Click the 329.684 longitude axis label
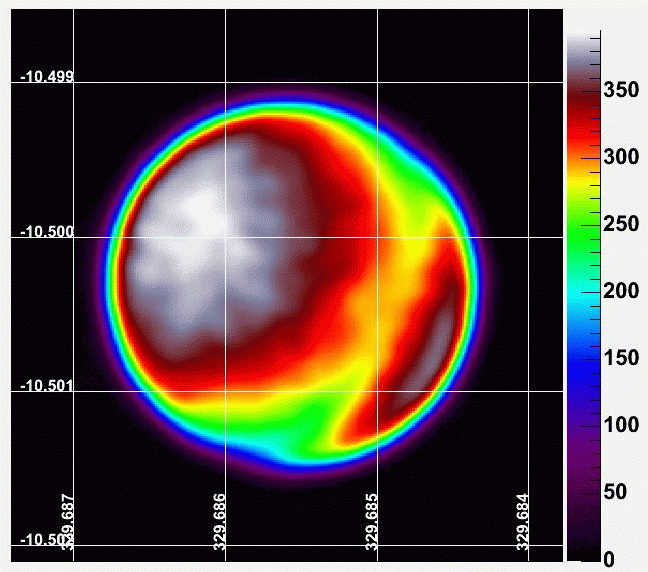 [x=522, y=522]
